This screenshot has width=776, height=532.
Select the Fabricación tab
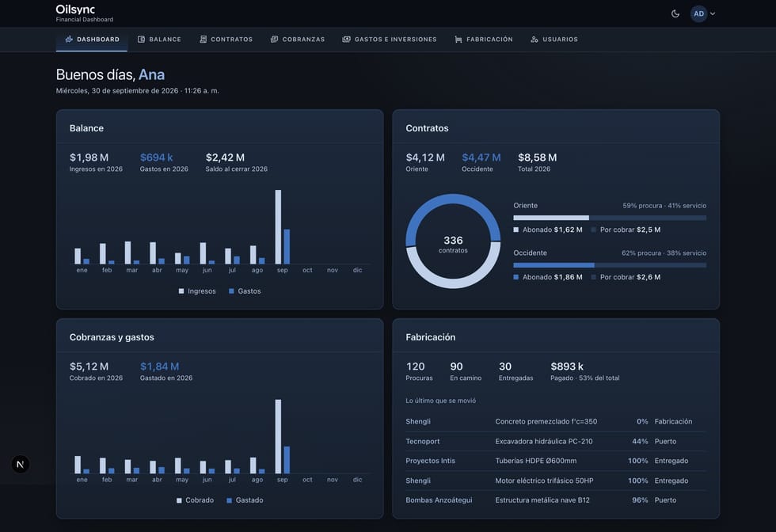pyautogui.click(x=484, y=40)
